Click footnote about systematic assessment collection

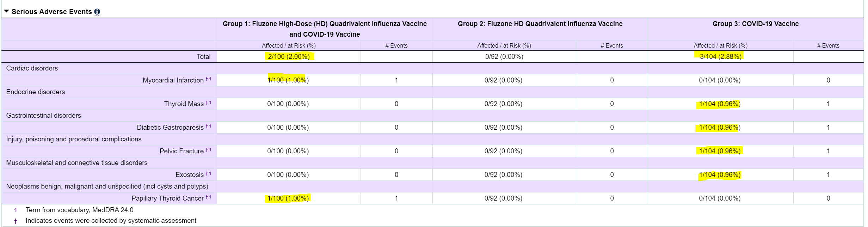(x=111, y=220)
